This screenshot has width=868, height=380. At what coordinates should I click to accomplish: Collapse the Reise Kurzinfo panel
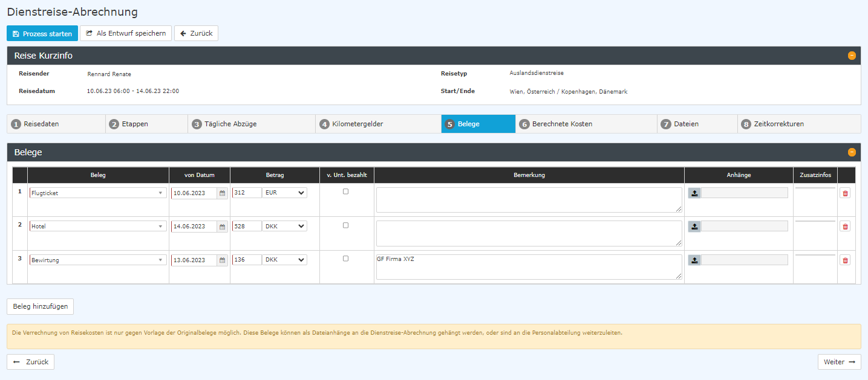(x=852, y=56)
